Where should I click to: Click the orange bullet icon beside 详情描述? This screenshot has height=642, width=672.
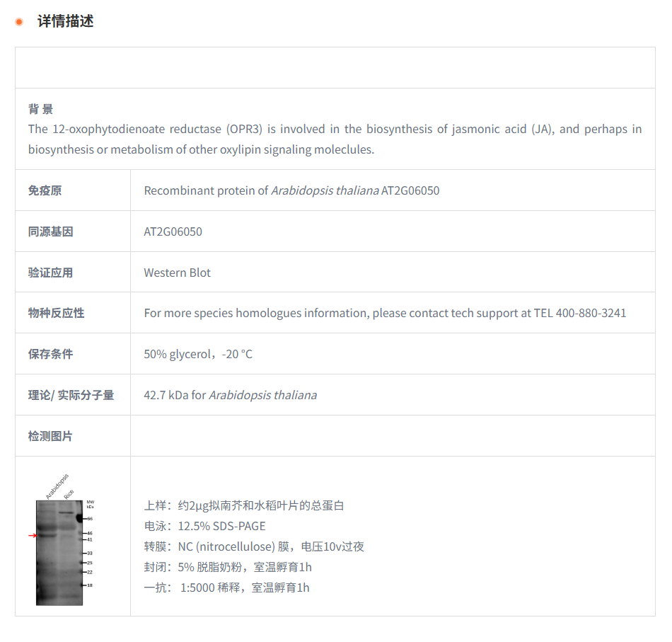tap(18, 21)
